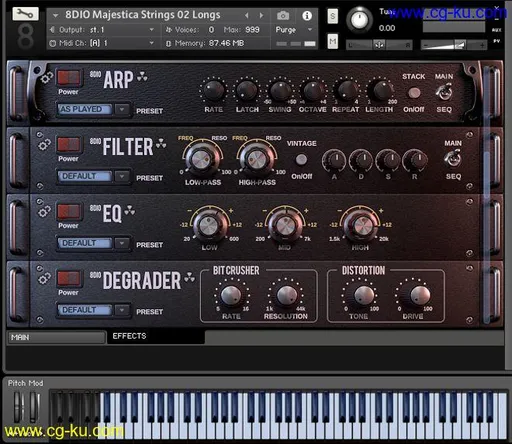Click the filter envelope S knob
This screenshot has width=512, height=444.
pyautogui.click(x=387, y=161)
